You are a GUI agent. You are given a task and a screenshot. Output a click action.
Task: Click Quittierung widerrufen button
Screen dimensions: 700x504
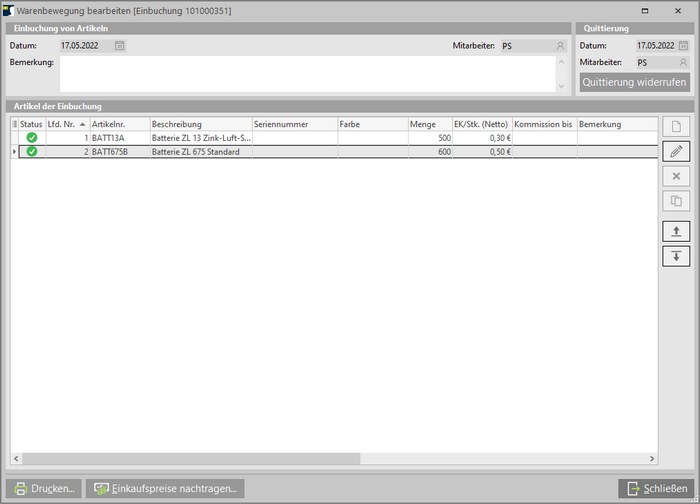click(634, 82)
